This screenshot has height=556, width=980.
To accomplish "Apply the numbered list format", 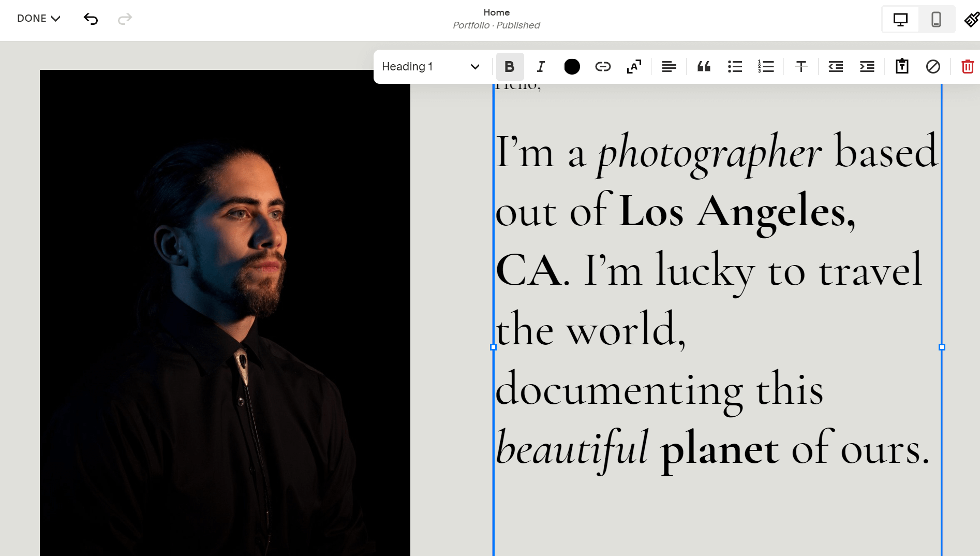I will (x=766, y=67).
